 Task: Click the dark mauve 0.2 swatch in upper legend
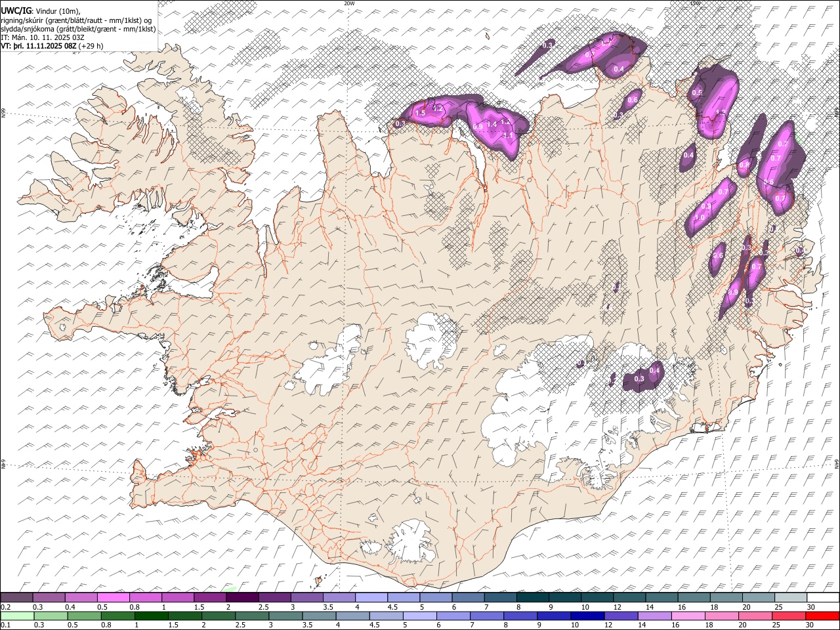16,598
